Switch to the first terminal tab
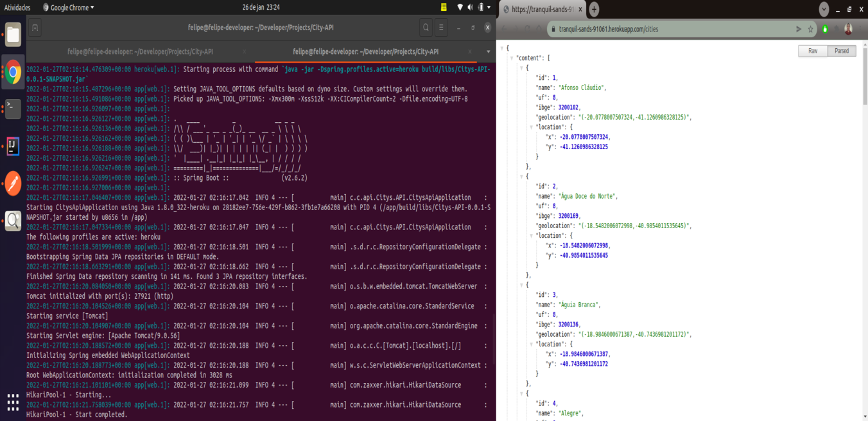Image resolution: width=868 pixels, height=421 pixels. click(140, 51)
